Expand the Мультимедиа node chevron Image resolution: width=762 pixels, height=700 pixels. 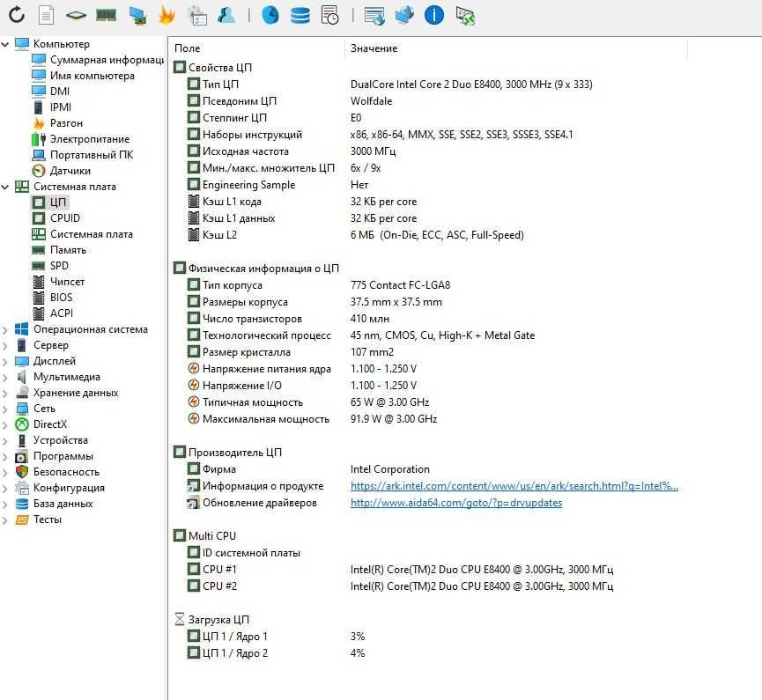point(5,378)
